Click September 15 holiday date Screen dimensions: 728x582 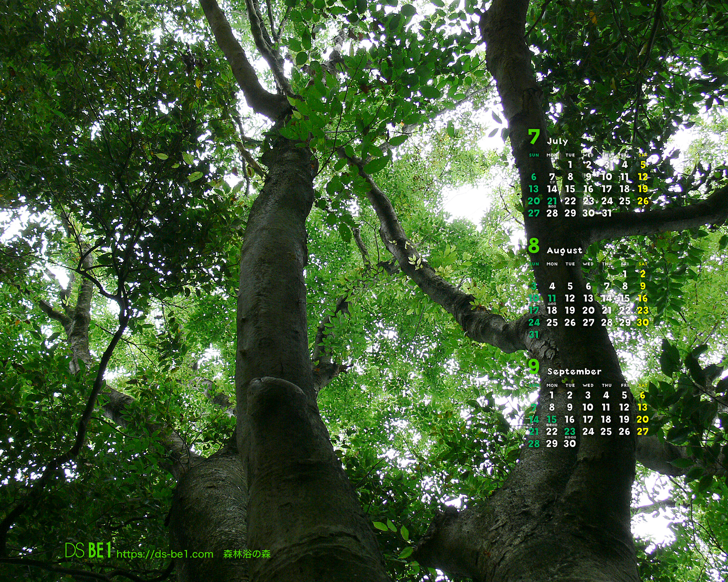(x=552, y=419)
